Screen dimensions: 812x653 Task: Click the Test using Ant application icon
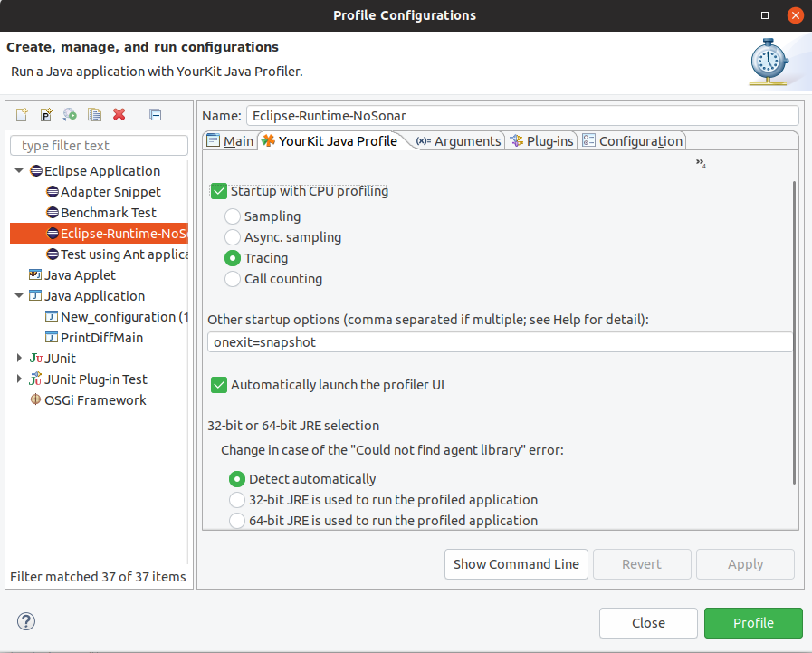pyautogui.click(x=53, y=254)
